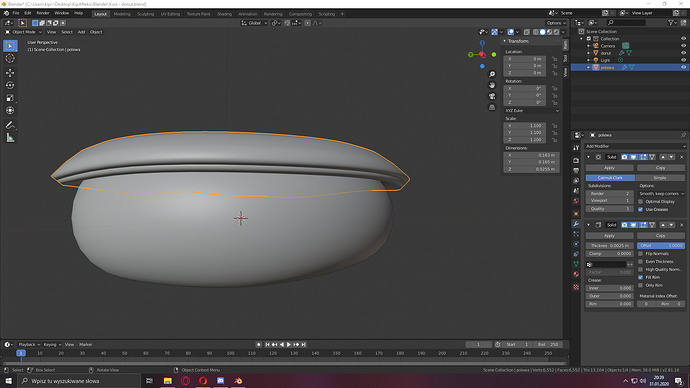Activate the 3D Cursor tool
This screenshot has width=690, height=388.
tap(10, 59)
